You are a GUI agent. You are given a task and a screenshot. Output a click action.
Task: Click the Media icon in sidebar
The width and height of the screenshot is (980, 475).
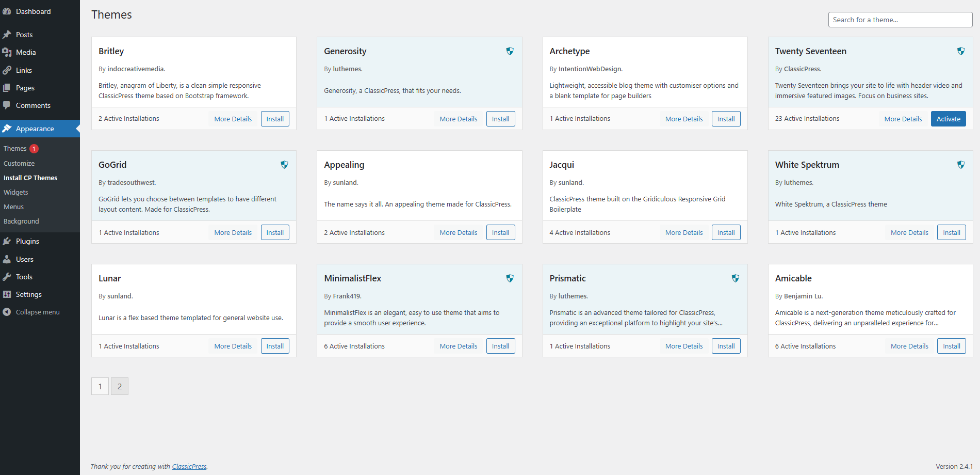click(7, 52)
